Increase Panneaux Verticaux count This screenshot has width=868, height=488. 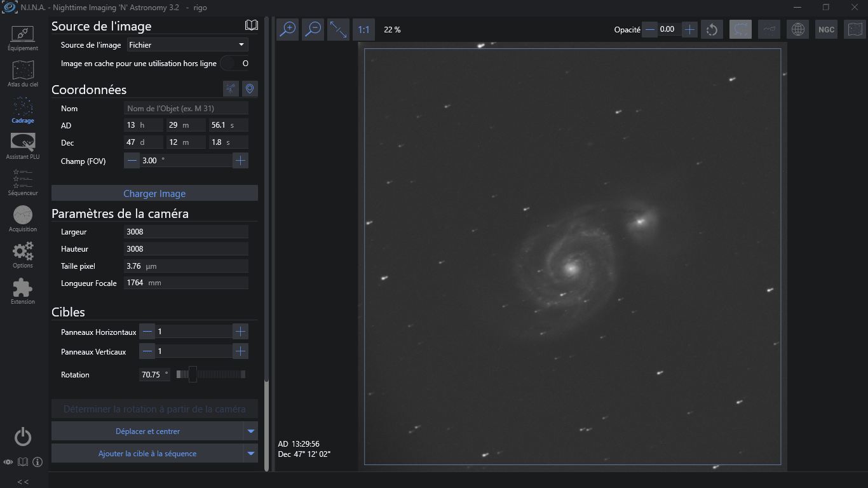click(x=240, y=351)
